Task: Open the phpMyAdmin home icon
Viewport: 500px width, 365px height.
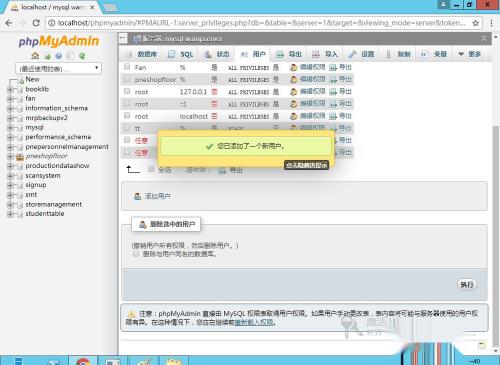Action: click(35, 56)
